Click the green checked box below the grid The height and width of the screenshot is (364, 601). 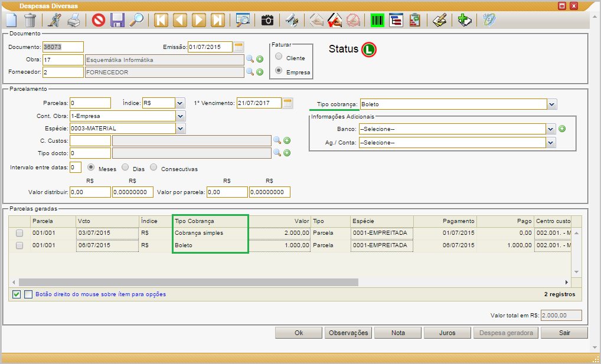pos(17,294)
